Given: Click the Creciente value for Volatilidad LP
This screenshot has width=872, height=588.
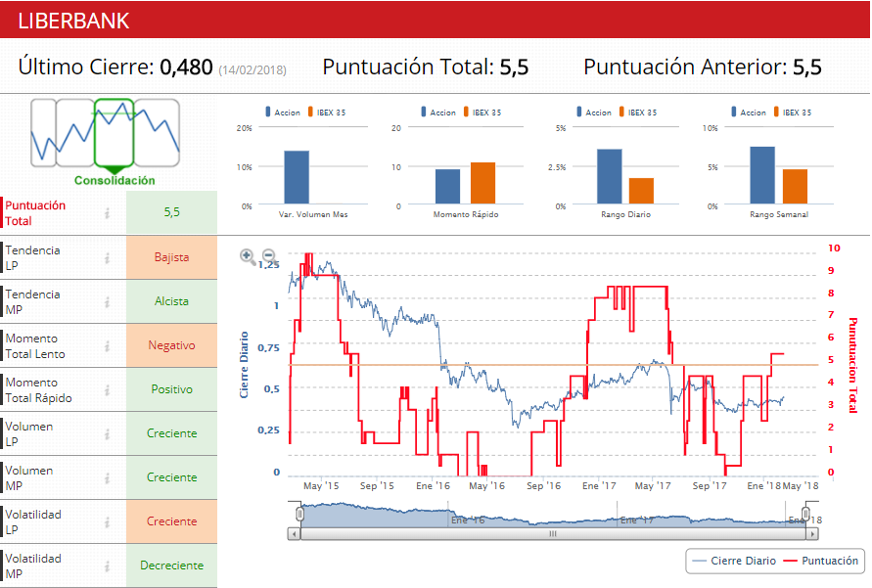Looking at the screenshot, I should (172, 521).
